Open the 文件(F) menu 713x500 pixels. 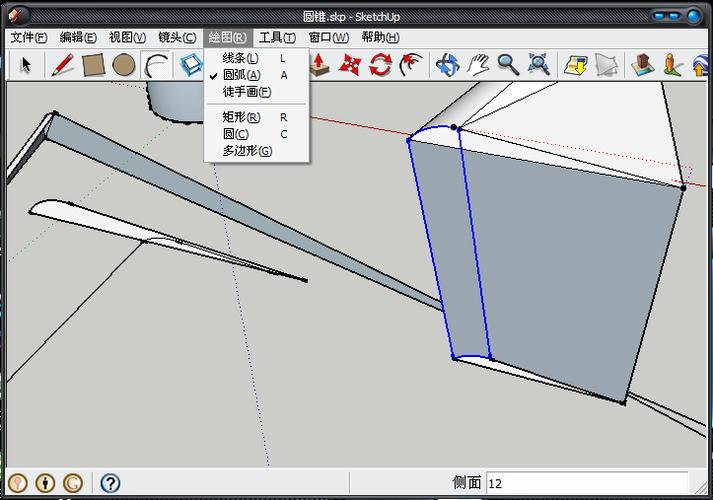29,37
